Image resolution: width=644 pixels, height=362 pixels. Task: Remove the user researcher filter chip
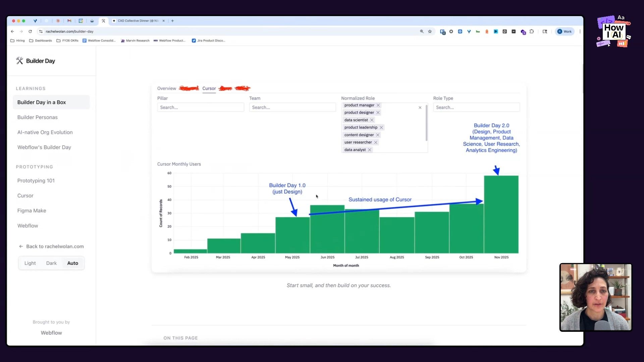point(376,142)
